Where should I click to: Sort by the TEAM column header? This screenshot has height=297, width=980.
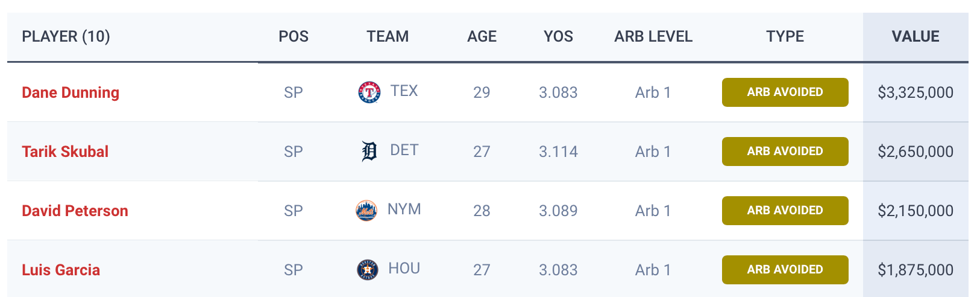388,37
